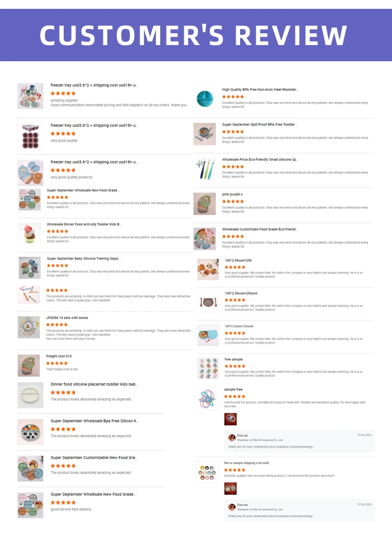The height and width of the screenshot is (534, 392).
Task: Click Elsa wu's avatar in second reply
Action: click(232, 507)
